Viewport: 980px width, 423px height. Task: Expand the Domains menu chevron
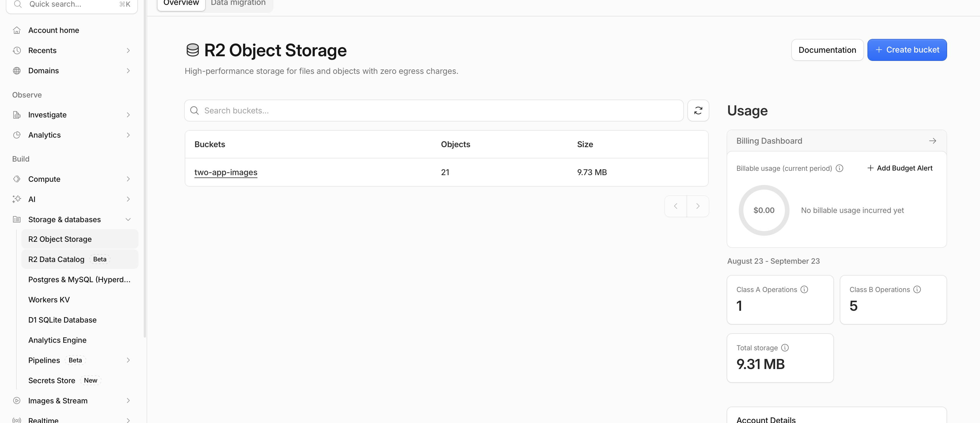pyautogui.click(x=128, y=71)
